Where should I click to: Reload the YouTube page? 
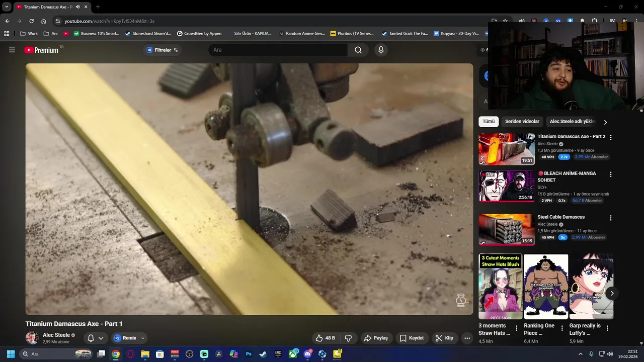tap(31, 21)
